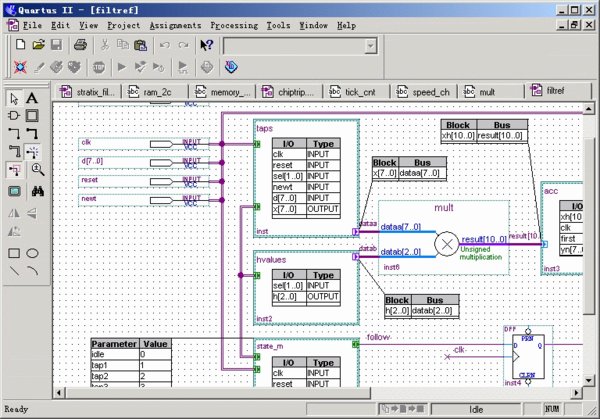Click the horizontal scrollbar thumb
The width and height of the screenshot is (600, 419).
pos(218,393)
